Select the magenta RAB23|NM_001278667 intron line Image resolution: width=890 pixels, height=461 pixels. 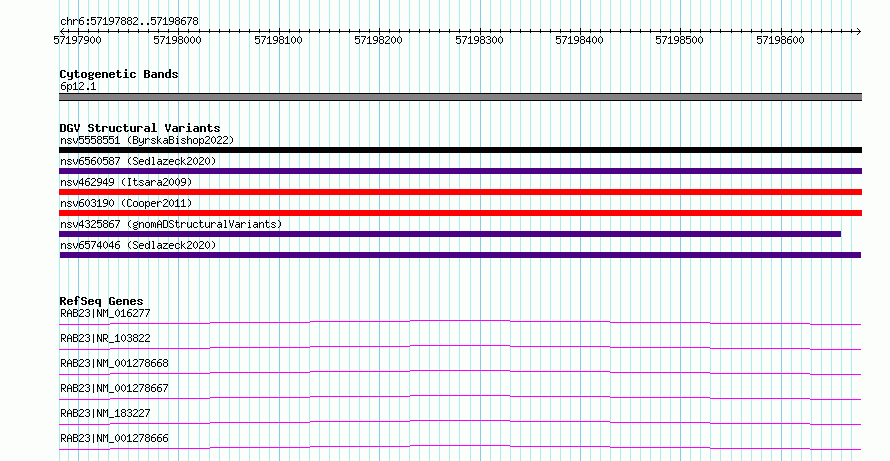pos(460,397)
